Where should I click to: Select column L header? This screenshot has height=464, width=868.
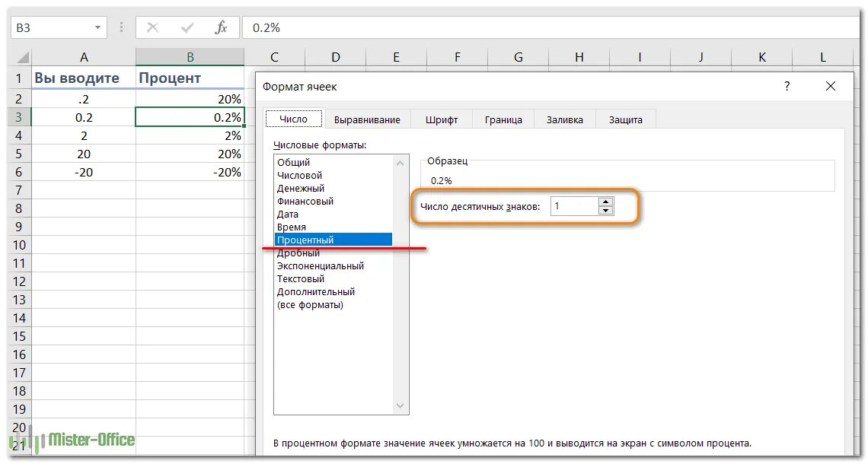coord(822,57)
